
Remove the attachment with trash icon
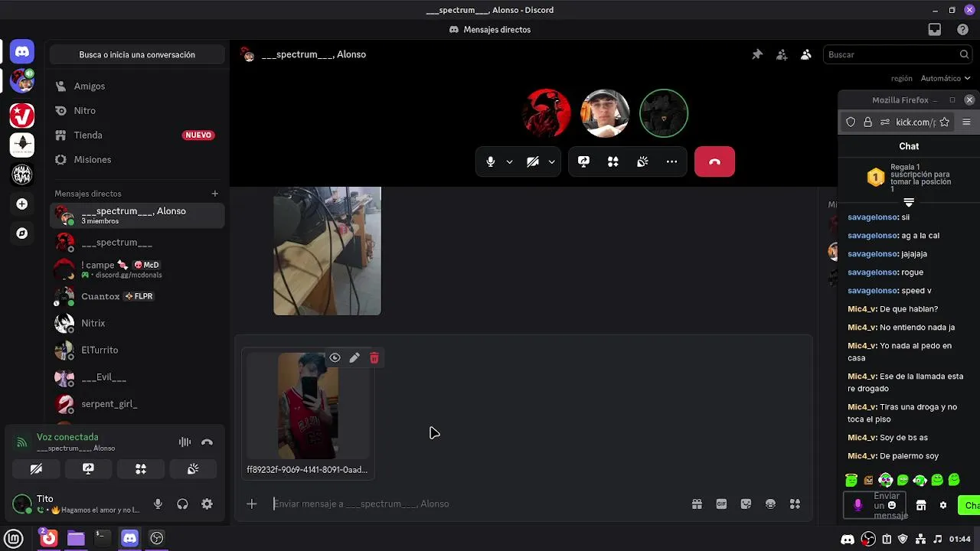(374, 358)
